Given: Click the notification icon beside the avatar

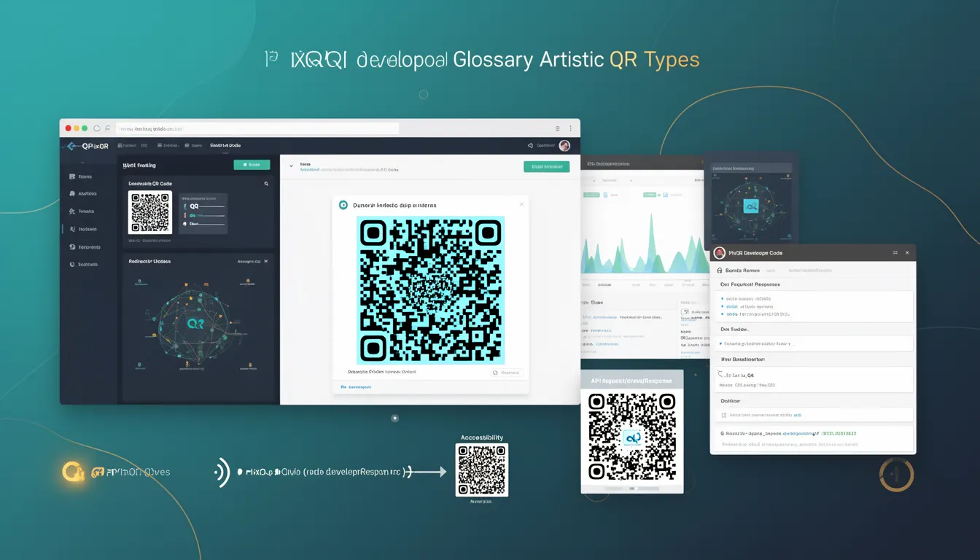Looking at the screenshot, I should (530, 145).
